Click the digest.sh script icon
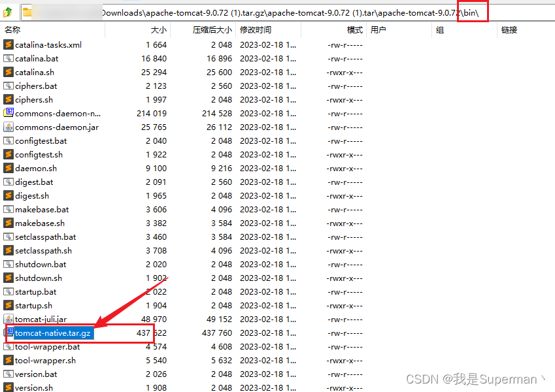 (7, 195)
